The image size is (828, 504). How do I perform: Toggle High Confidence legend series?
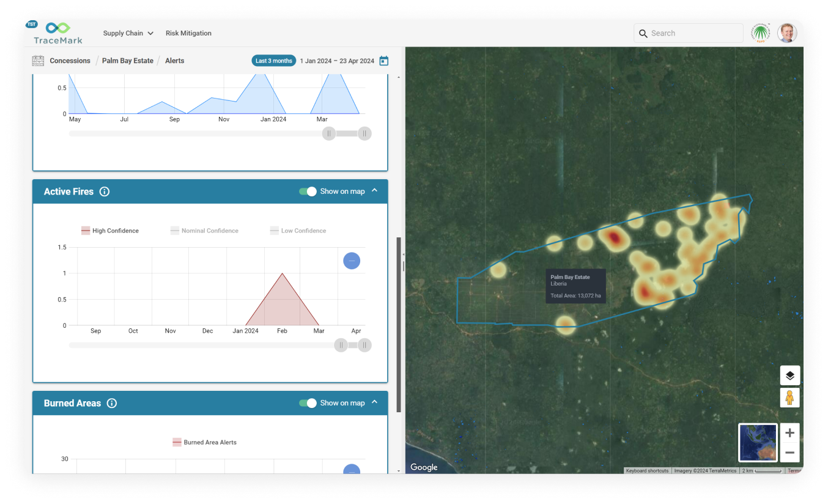point(110,231)
